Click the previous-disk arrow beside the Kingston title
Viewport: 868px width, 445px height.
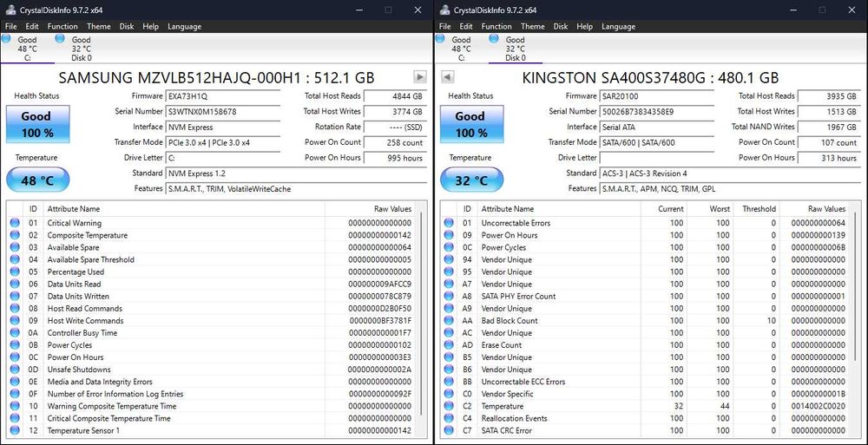coord(448,77)
